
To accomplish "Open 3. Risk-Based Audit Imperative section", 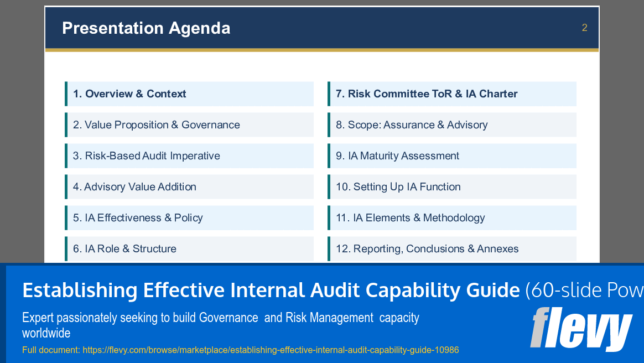I will [x=190, y=155].
